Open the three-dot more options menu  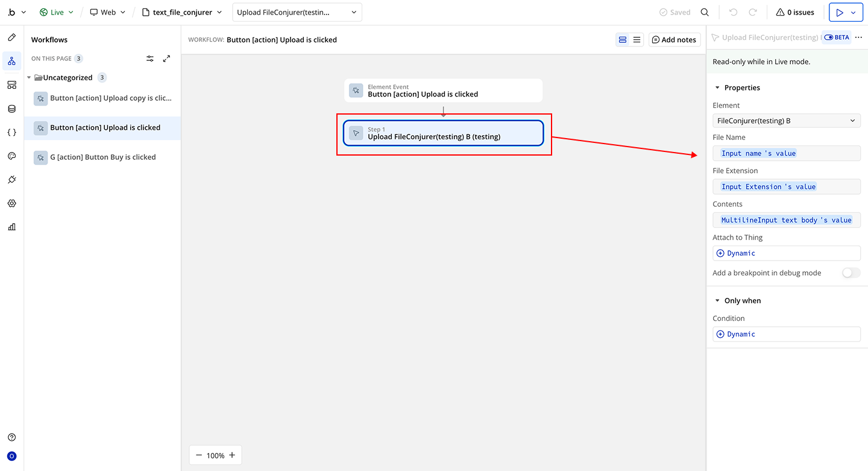pyautogui.click(x=859, y=37)
